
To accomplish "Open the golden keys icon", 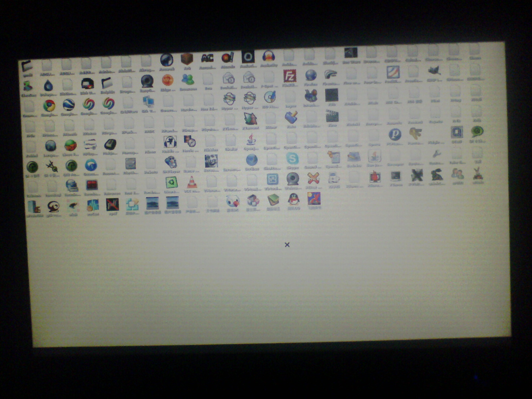I will (x=415, y=134).
